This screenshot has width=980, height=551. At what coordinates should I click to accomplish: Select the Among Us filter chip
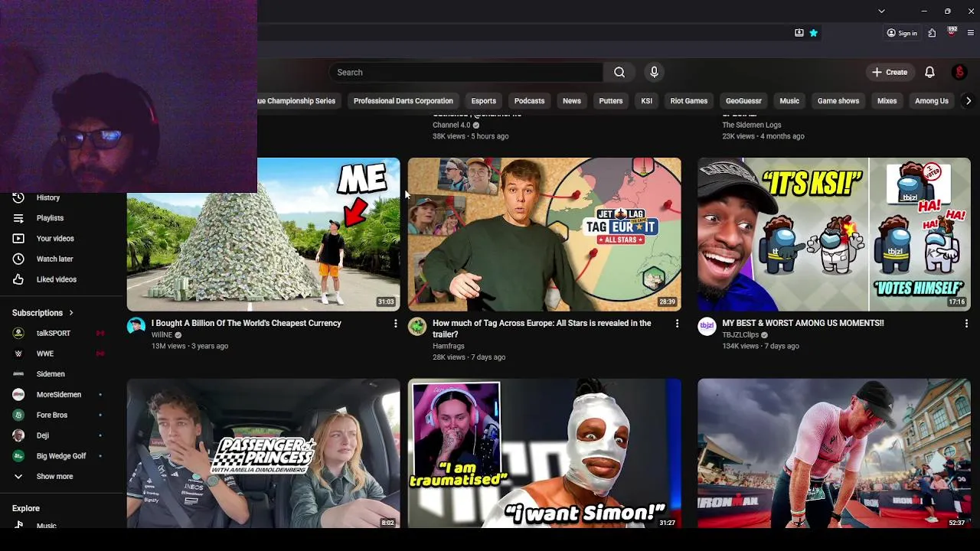[x=931, y=101]
